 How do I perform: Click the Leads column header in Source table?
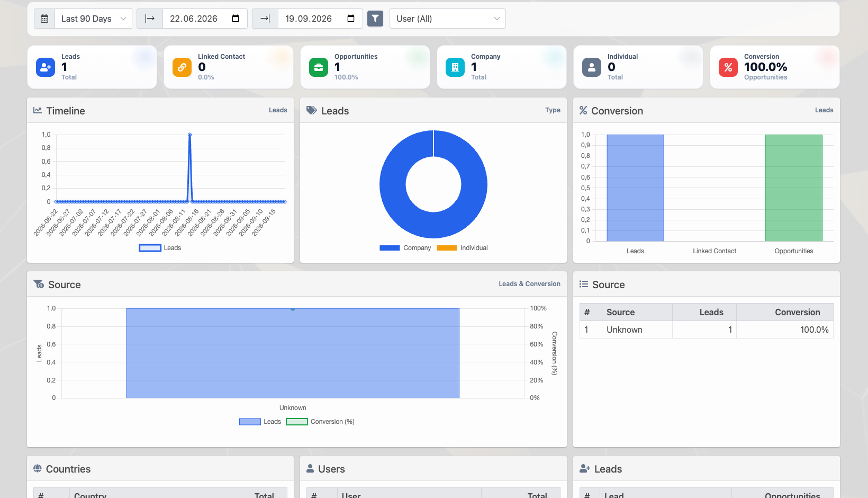[x=704, y=312]
